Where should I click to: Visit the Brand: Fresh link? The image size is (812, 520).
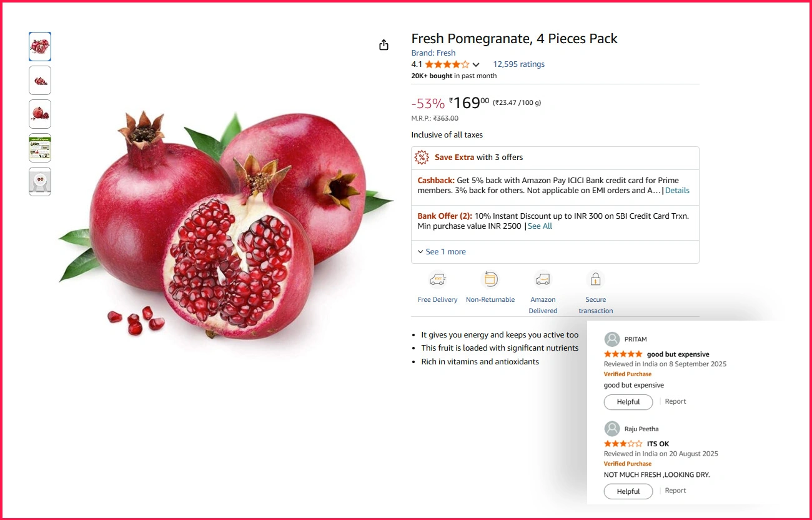tap(433, 53)
